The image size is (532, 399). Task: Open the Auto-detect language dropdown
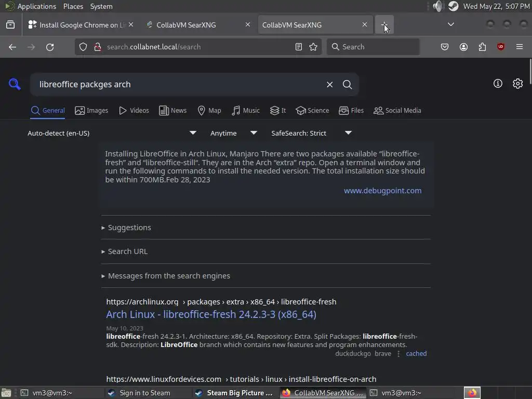point(112,133)
